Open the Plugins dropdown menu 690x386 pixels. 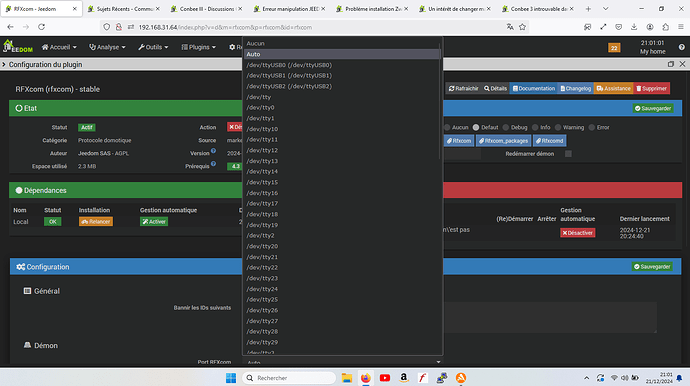coord(198,47)
